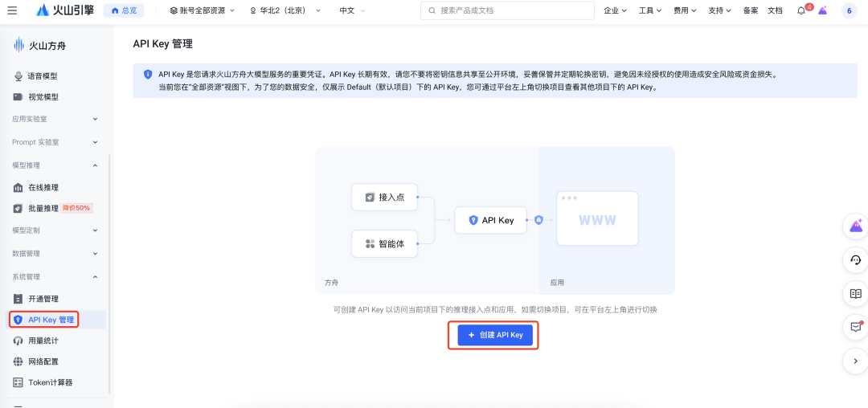
Task: Click the WWW application box
Action: 597,218
